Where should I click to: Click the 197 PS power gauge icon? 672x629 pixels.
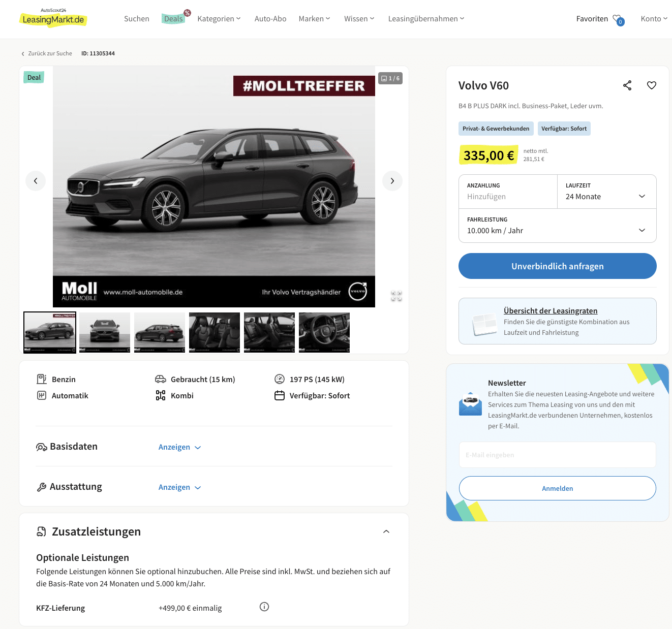(x=280, y=379)
